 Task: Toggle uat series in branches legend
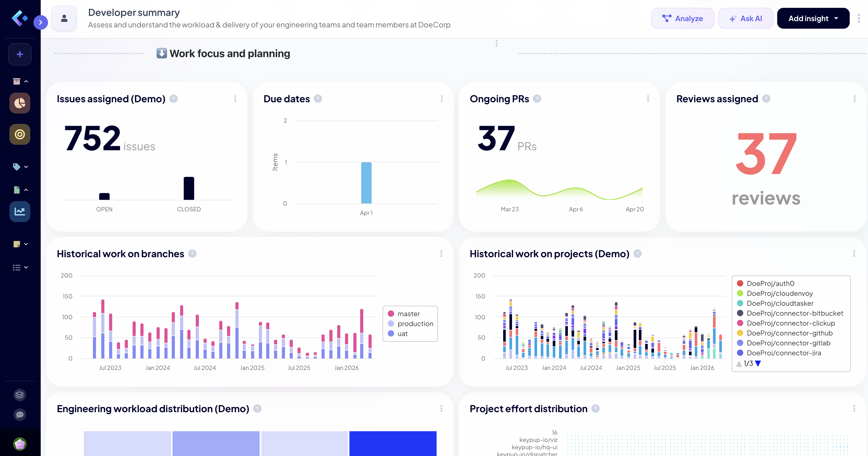(398, 333)
